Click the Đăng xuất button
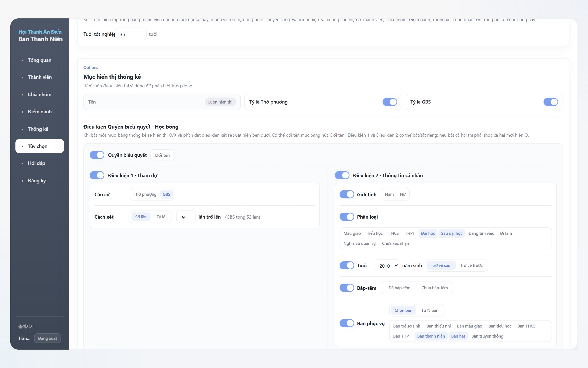The height and width of the screenshot is (368, 588). click(47, 338)
